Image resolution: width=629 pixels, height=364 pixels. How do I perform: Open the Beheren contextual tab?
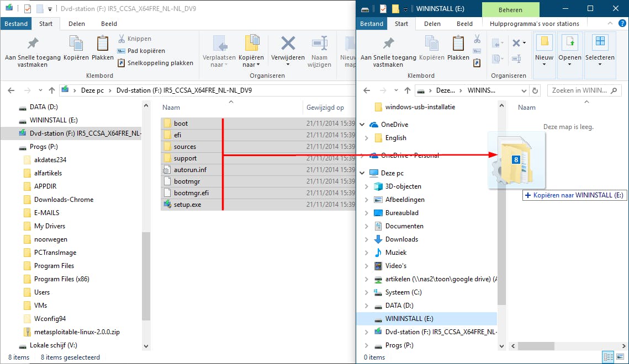[x=510, y=9]
